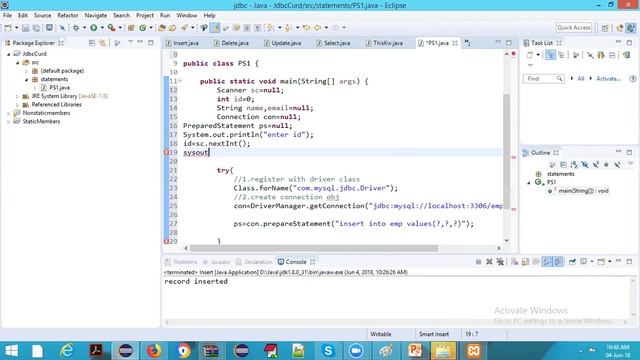The width and height of the screenshot is (640, 360).
Task: Switch to the Update.java editor tab
Action: pos(282,43)
